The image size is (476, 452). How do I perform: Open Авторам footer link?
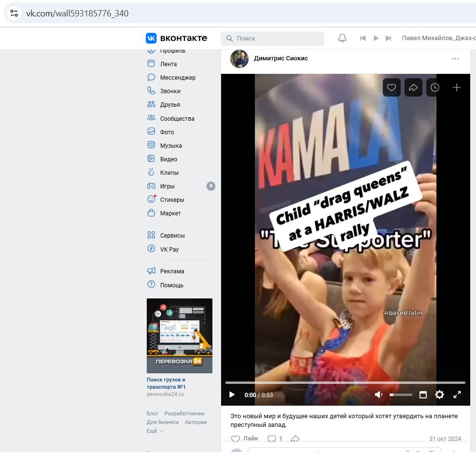click(196, 422)
